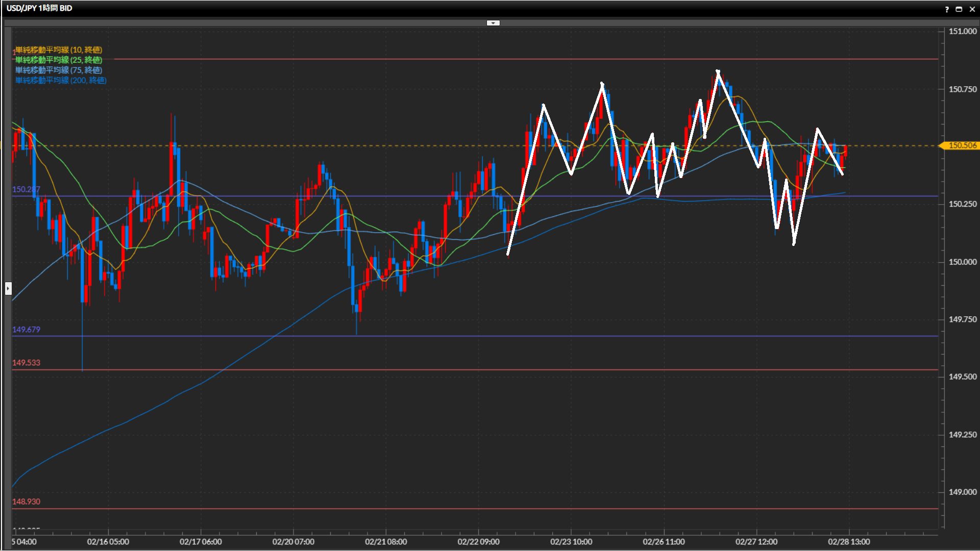Click the USD/JPY 1時間 BID title

(39, 8)
